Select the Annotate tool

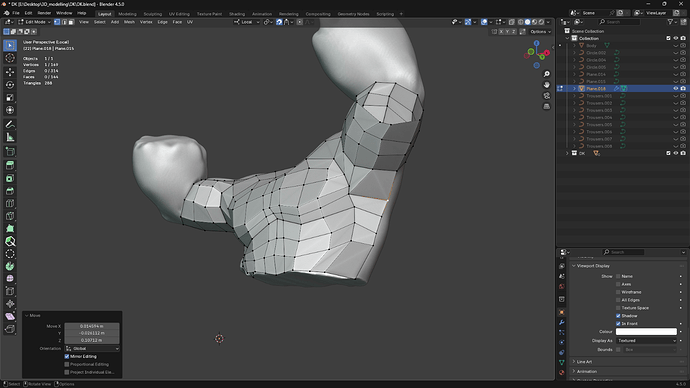[x=10, y=125]
